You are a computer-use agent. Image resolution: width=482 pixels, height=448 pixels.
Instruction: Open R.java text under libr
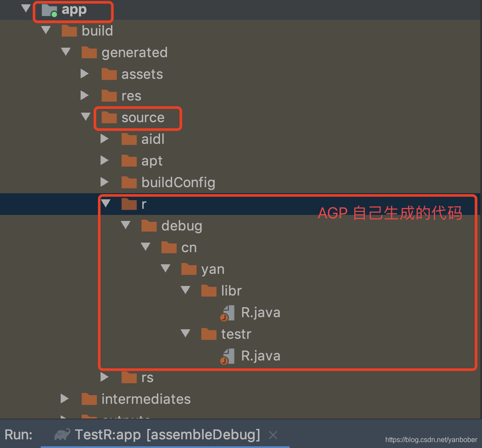261,313
